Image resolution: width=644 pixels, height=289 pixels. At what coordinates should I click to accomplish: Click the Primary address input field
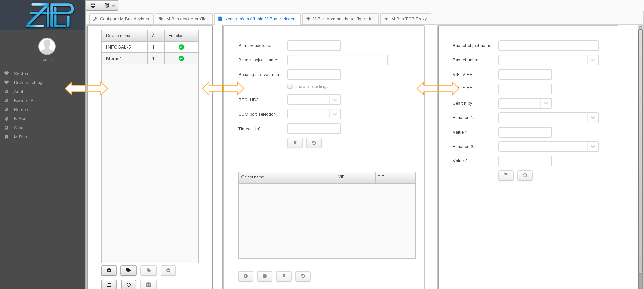pyautogui.click(x=314, y=46)
